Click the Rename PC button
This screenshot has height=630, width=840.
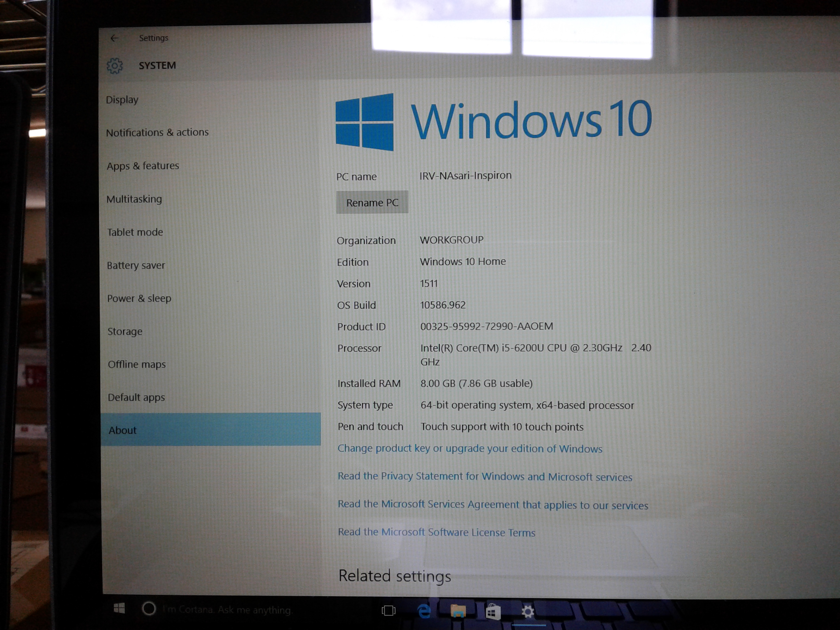372,203
